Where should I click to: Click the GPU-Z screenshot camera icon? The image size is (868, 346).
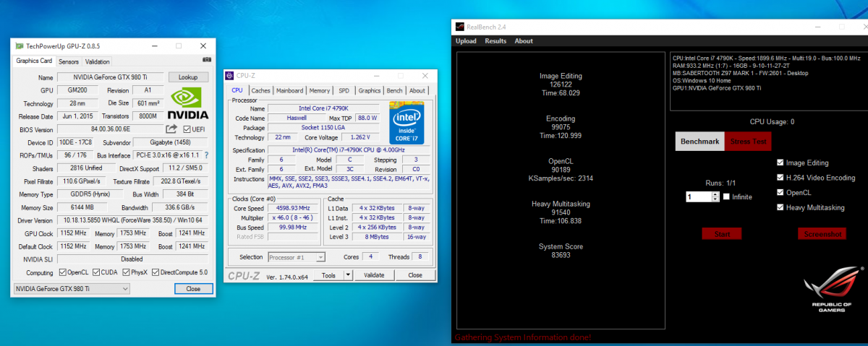(x=207, y=61)
